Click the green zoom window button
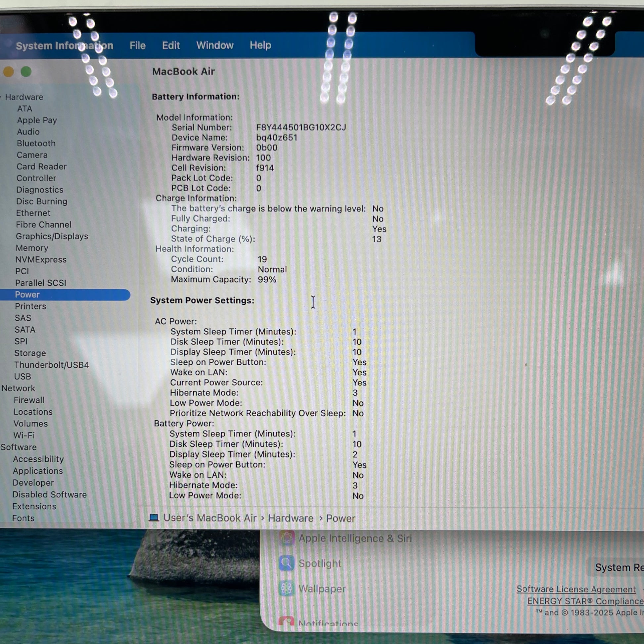Screen dimensions: 644x644 click(x=26, y=72)
